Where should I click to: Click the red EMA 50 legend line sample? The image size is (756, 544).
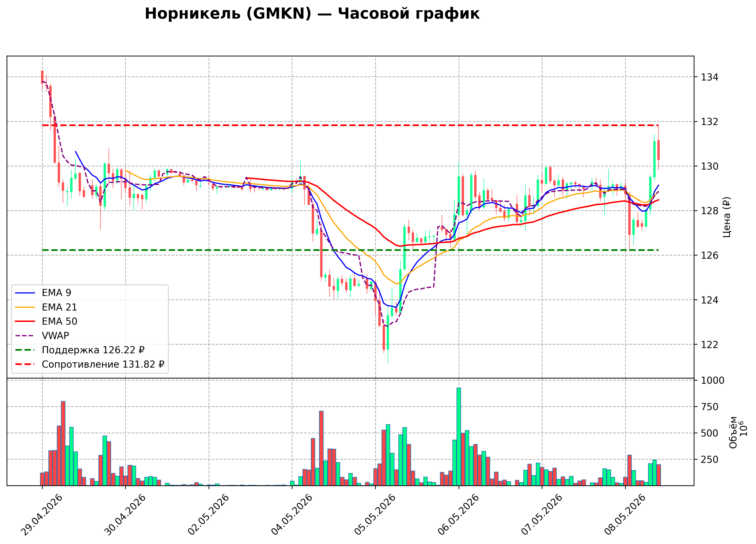25,321
